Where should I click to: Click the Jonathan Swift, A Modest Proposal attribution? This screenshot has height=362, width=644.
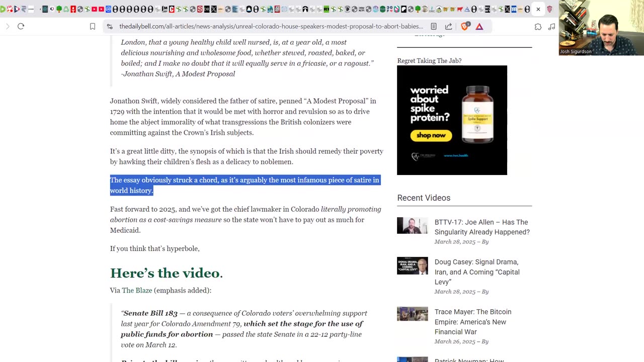[178, 74]
